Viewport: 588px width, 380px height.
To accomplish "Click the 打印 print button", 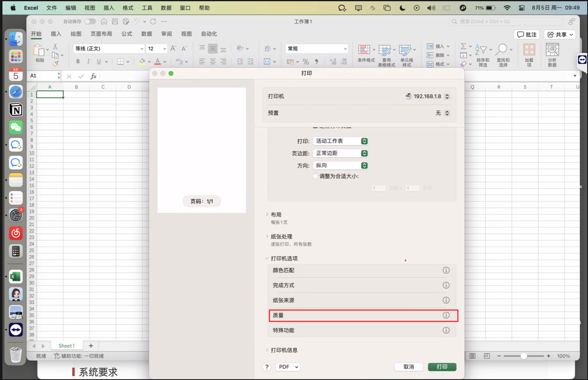I will pos(442,367).
